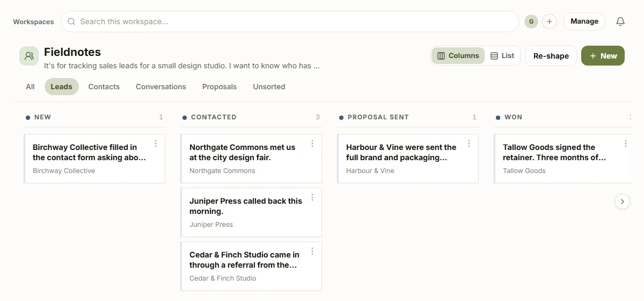
Task: Open the Proposals tab
Action: click(x=219, y=87)
